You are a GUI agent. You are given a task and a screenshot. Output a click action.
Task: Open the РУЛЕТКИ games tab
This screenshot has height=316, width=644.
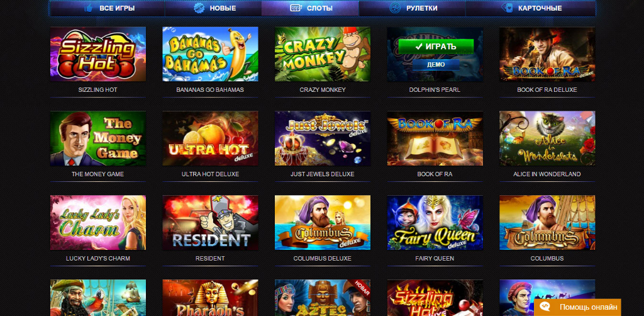pyautogui.click(x=412, y=8)
